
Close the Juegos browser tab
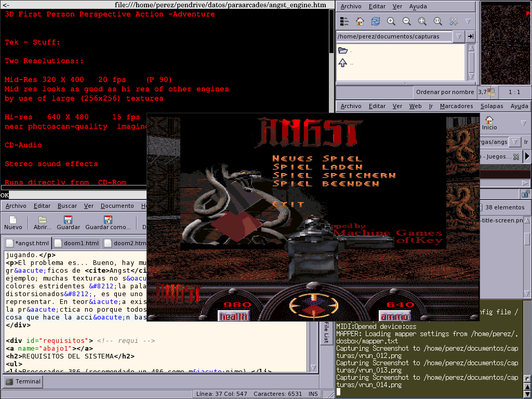pyautogui.click(x=516, y=156)
